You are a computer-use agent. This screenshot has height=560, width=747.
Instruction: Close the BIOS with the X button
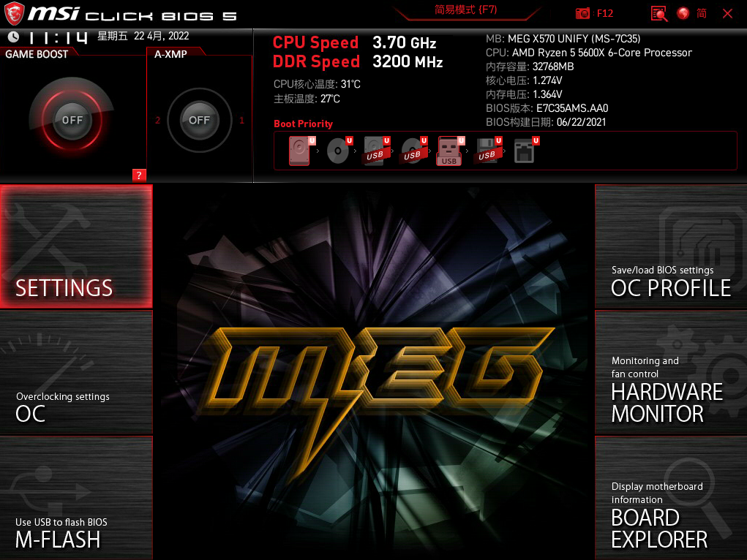pos(727,13)
